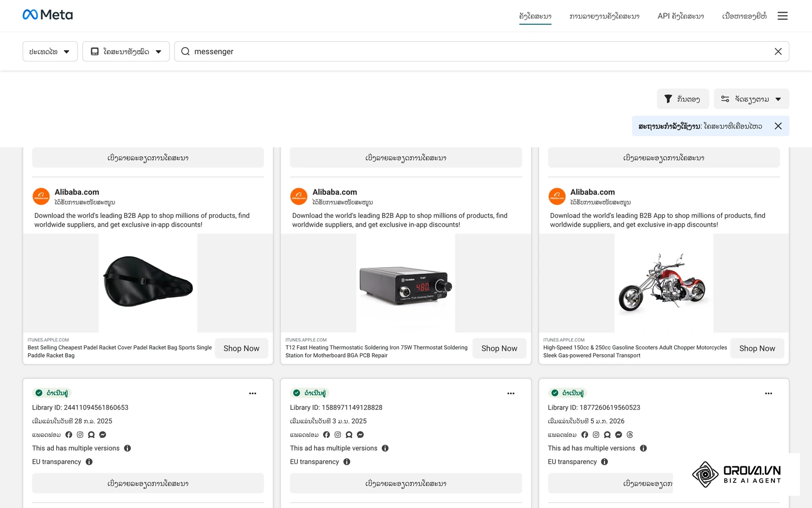The width and height of the screenshot is (812, 508).
Task: Select the Ad Library tab
Action: pyautogui.click(x=535, y=16)
